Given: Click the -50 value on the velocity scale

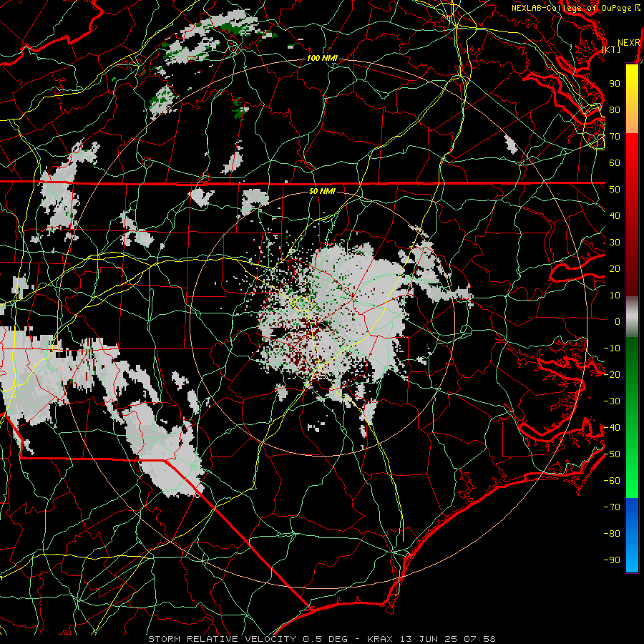Looking at the screenshot, I should point(612,454).
